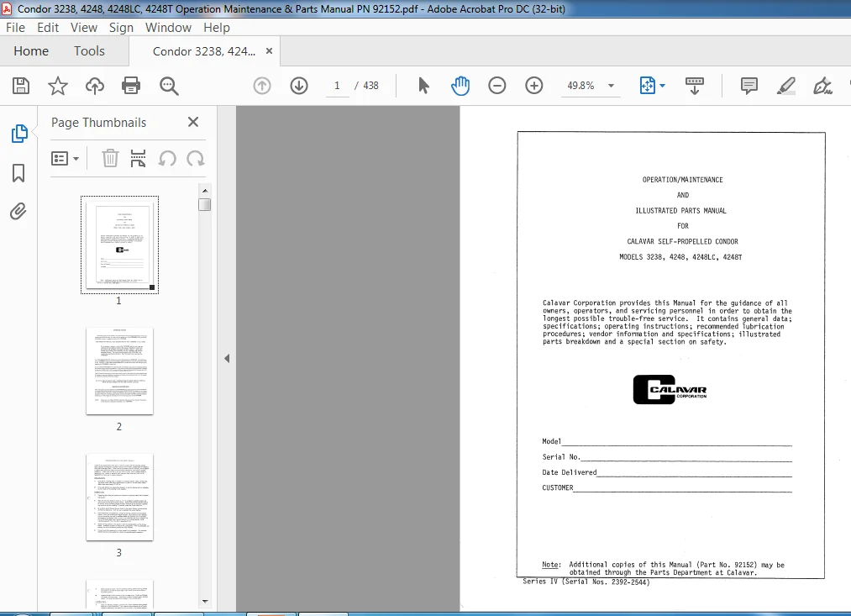This screenshot has height=616, width=851.
Task: Click 'Series IV (Serial Nos. 2392-2544)' text
Action: click(586, 582)
